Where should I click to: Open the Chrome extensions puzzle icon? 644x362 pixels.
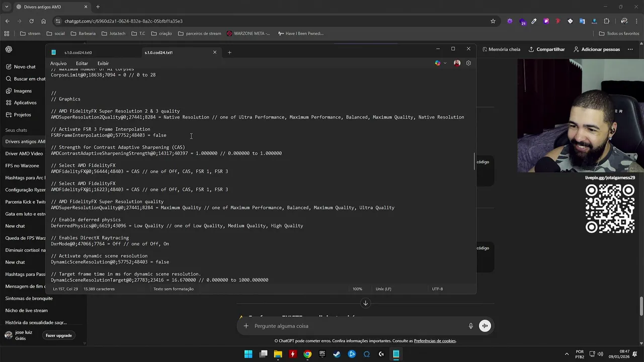tap(606, 21)
